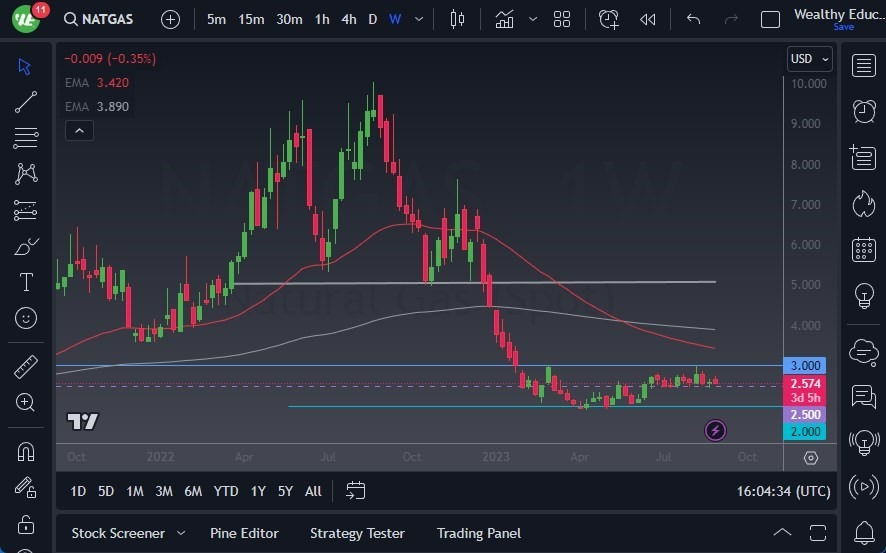Open the USD currency dropdown
886x553 pixels.
(x=809, y=59)
